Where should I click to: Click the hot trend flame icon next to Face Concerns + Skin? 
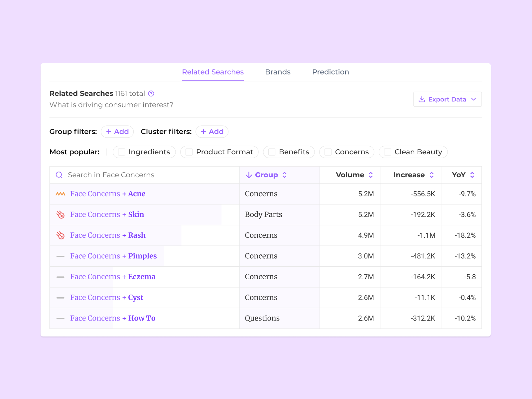point(60,214)
